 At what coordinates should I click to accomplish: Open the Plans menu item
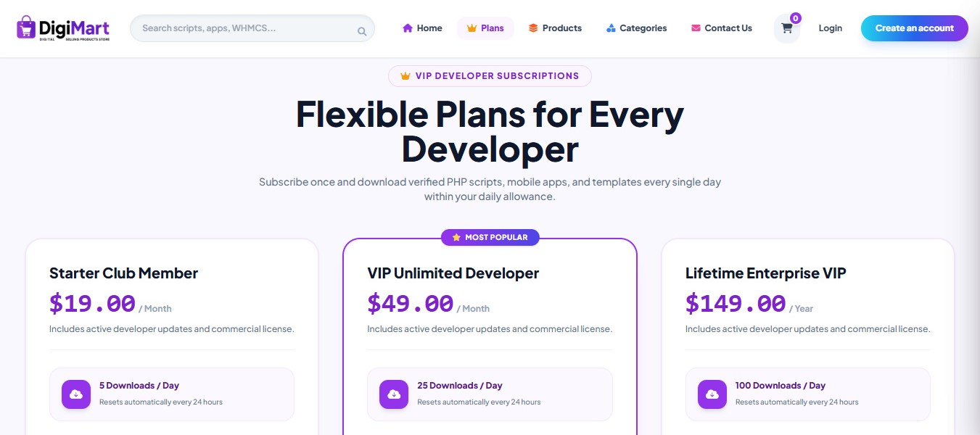pyautogui.click(x=485, y=28)
